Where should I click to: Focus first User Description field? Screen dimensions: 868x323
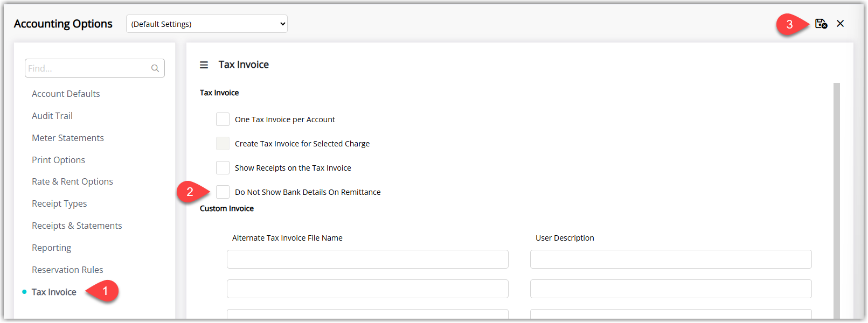click(671, 259)
